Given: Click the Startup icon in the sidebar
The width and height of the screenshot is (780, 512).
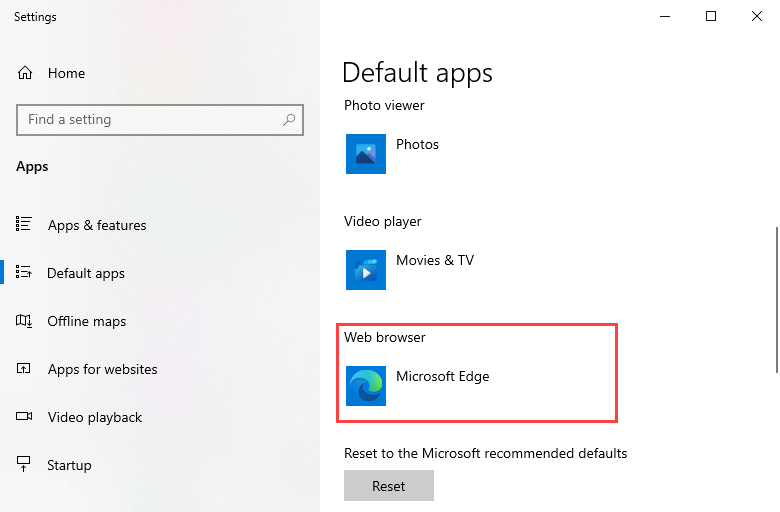Looking at the screenshot, I should pyautogui.click(x=25, y=465).
